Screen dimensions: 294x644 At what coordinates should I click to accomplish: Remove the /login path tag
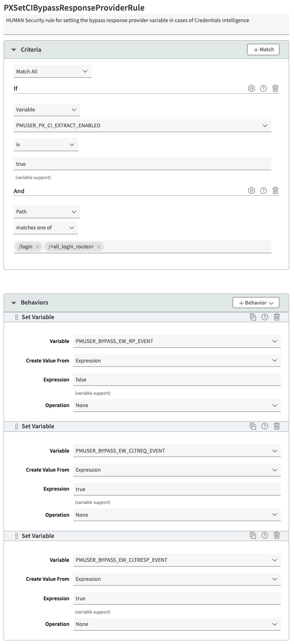38,247
